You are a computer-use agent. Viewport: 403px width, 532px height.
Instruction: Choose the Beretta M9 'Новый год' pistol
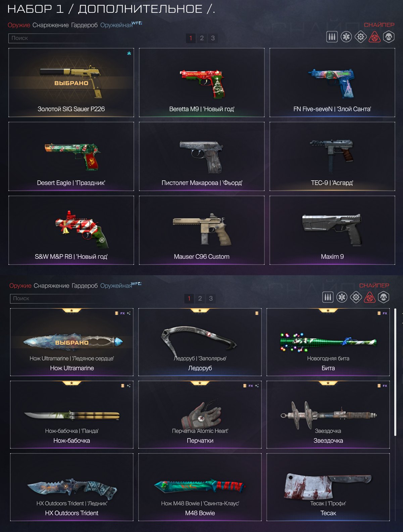[x=202, y=83]
